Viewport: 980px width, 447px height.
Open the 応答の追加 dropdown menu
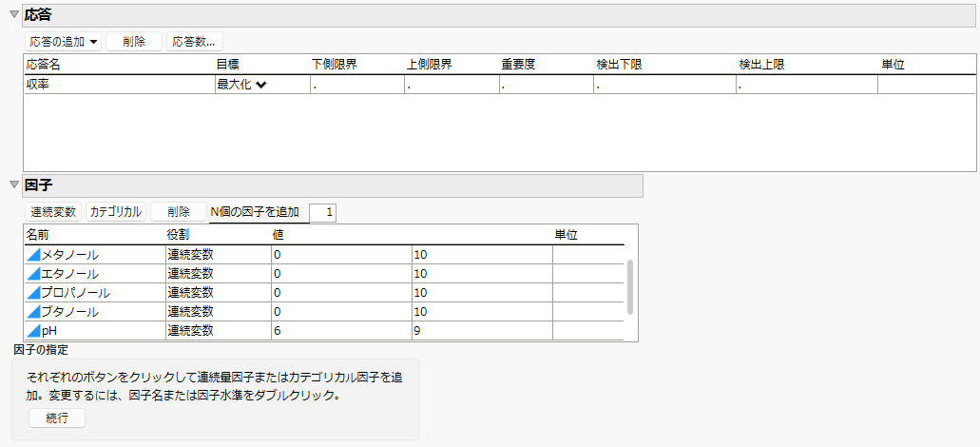click(x=63, y=42)
